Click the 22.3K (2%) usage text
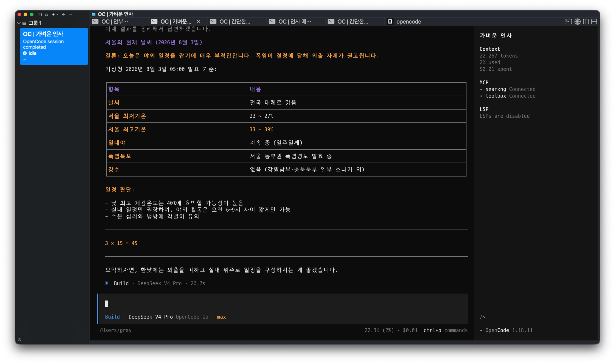615x364 pixels. click(x=379, y=330)
